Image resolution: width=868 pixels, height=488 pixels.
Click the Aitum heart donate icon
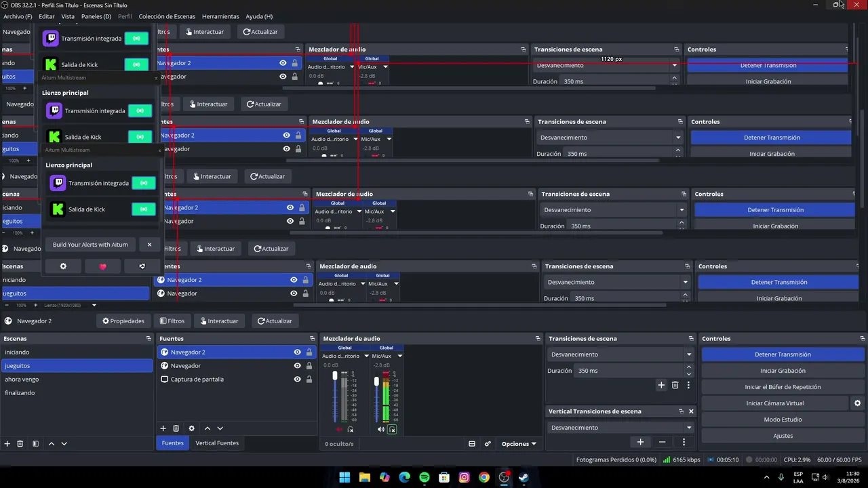[x=103, y=266]
